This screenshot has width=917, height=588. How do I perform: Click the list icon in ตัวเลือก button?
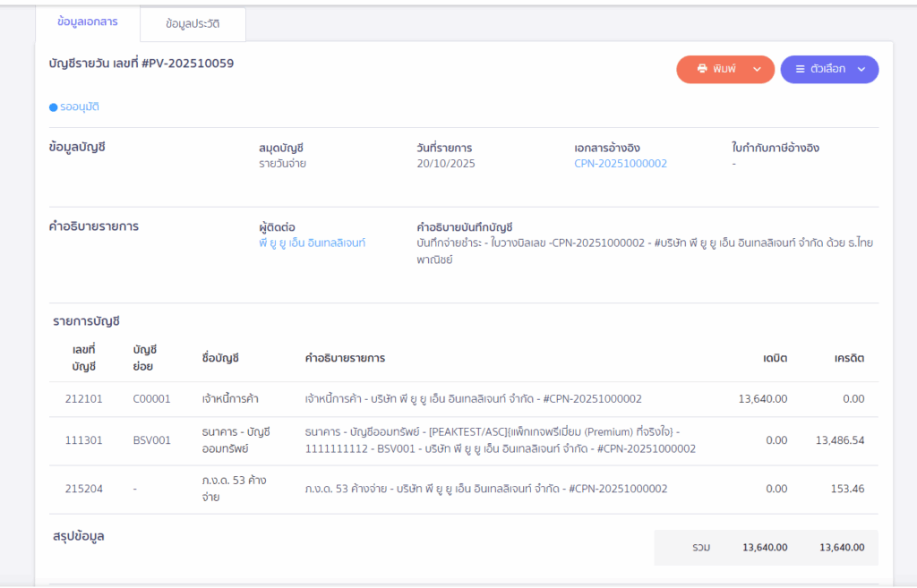(800, 69)
